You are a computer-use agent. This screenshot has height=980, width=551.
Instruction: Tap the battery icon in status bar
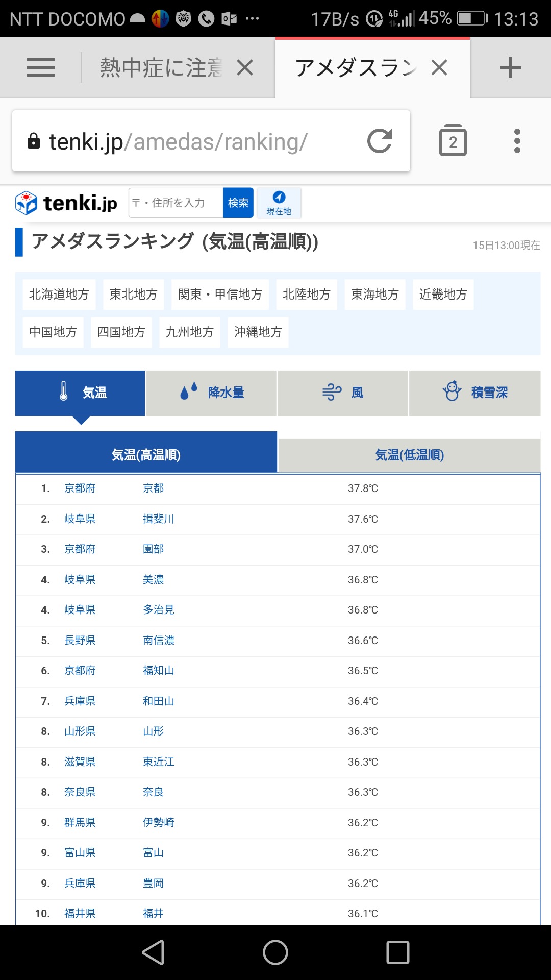tap(472, 19)
